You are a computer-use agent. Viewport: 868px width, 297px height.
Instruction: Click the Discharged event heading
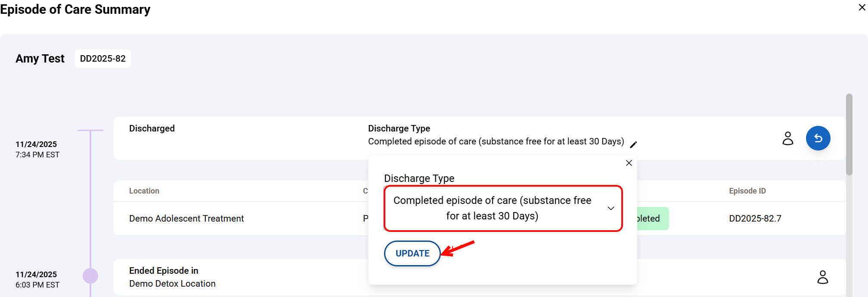pos(152,128)
